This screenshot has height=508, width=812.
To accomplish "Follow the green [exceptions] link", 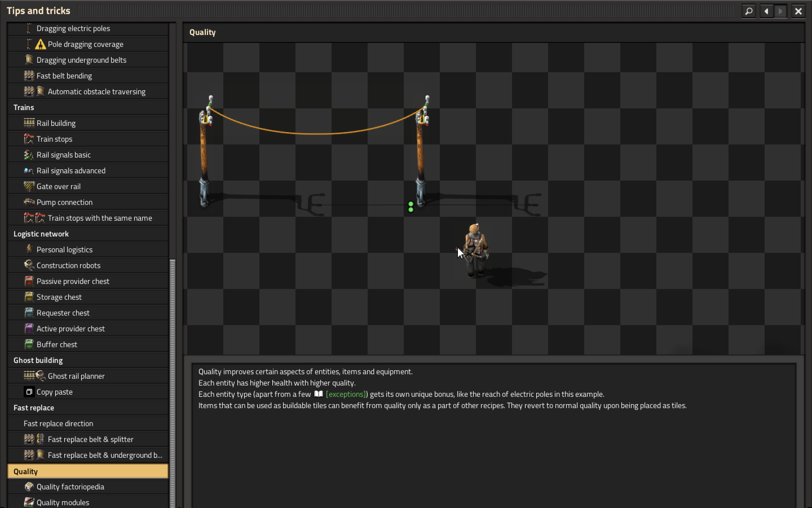I will 346,394.
